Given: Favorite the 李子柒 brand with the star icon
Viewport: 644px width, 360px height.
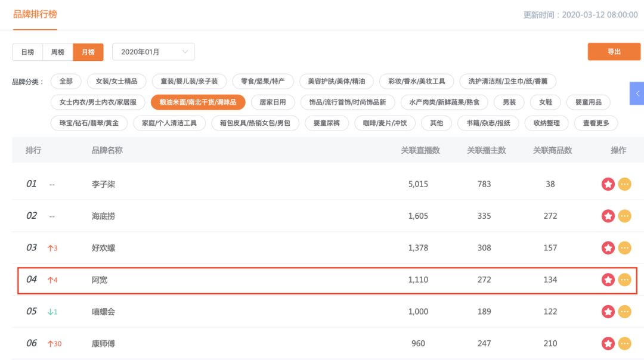Looking at the screenshot, I should (608, 184).
